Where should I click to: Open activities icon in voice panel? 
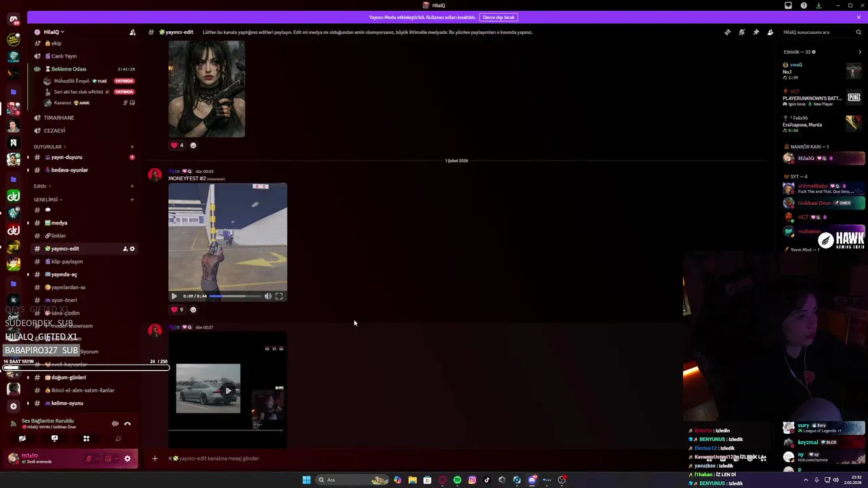point(86,439)
